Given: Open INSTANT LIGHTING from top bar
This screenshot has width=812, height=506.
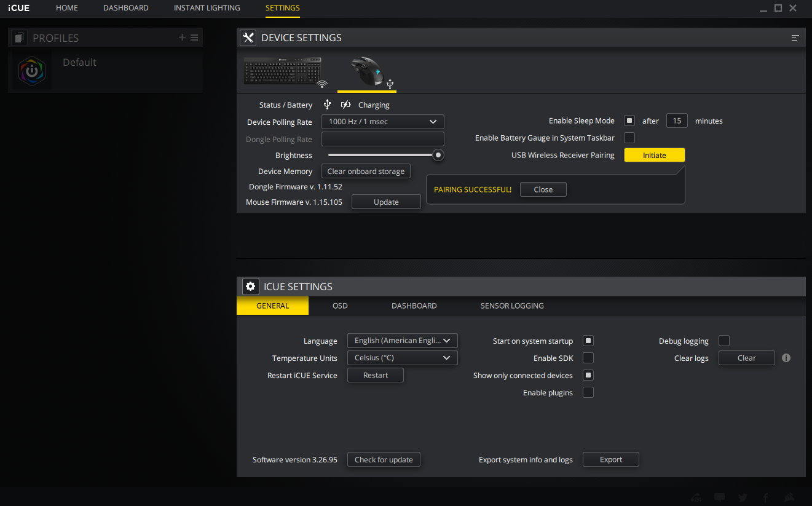Looking at the screenshot, I should 207,8.
